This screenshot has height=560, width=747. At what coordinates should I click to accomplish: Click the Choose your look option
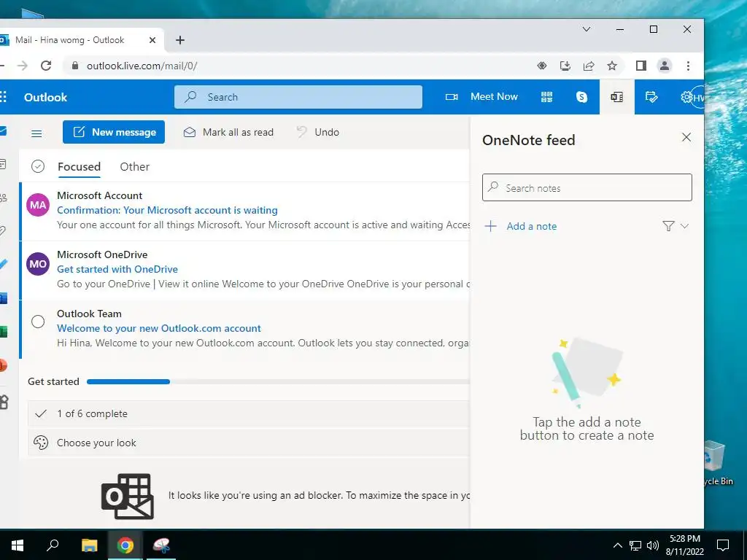pos(249,443)
